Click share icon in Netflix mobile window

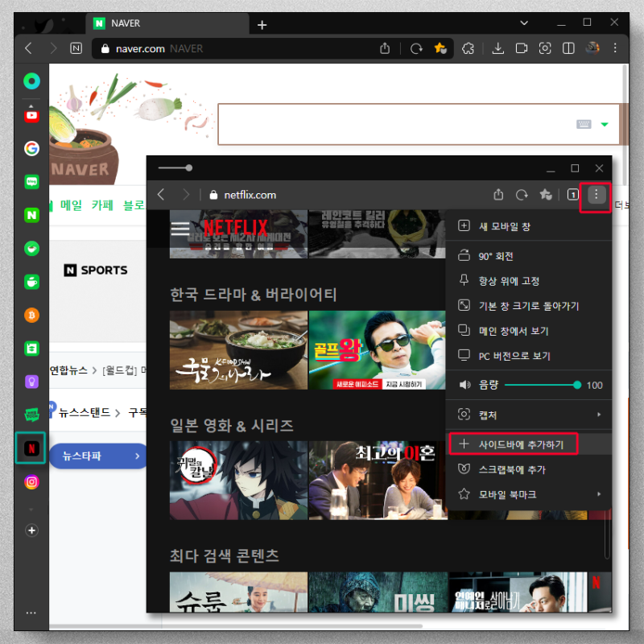498,195
